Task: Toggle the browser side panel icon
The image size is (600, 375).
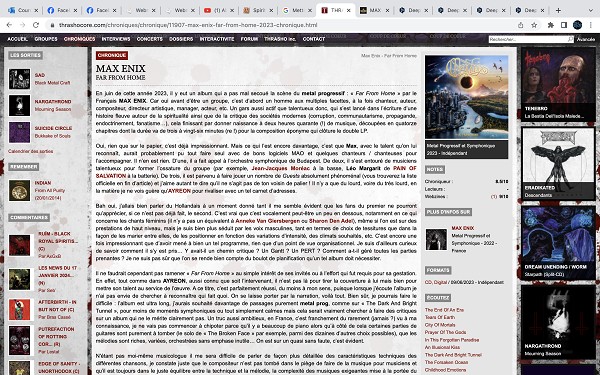Action: [564, 25]
